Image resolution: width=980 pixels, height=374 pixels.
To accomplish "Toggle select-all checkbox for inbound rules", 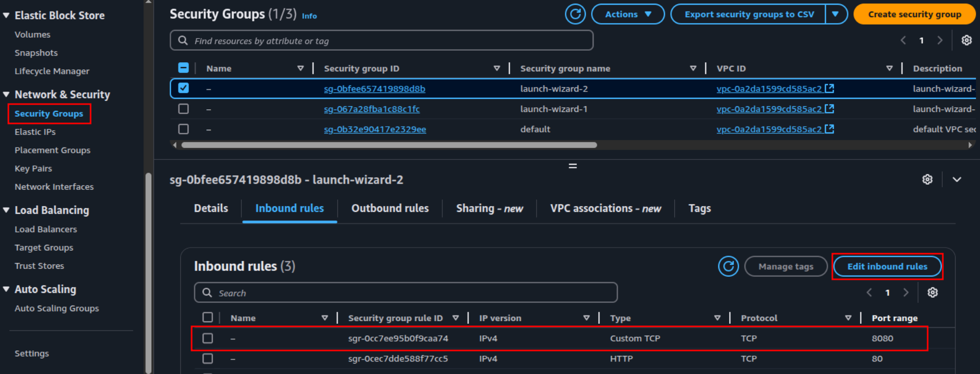I will [208, 318].
